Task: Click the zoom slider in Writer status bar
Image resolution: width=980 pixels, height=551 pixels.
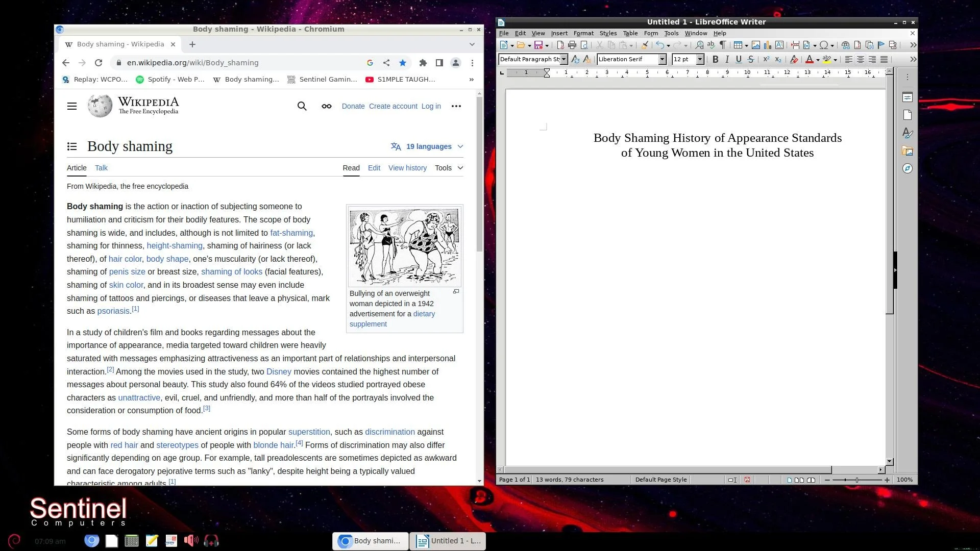Action: point(857,480)
